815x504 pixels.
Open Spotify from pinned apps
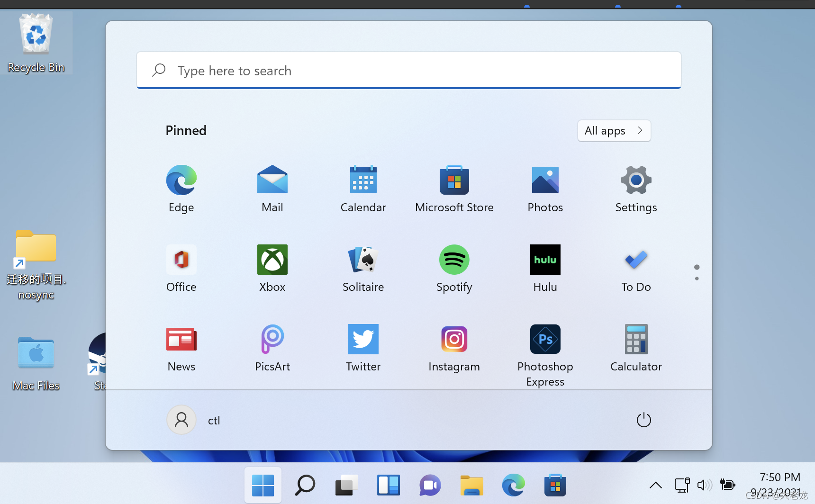(x=454, y=269)
